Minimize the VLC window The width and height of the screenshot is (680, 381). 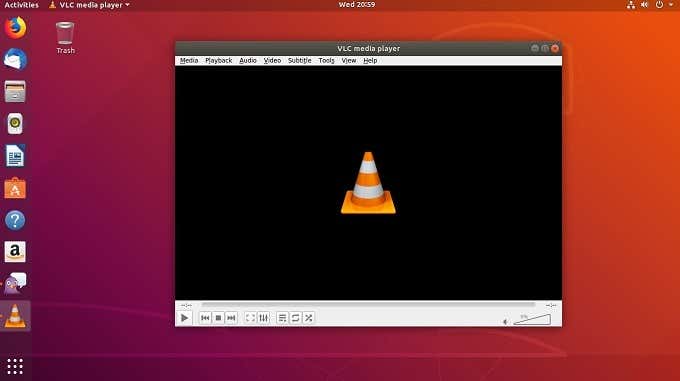535,48
